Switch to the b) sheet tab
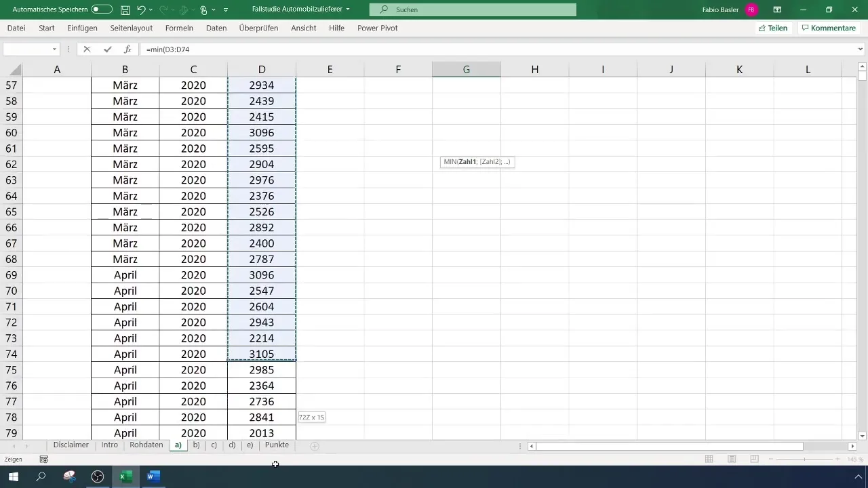 click(x=196, y=445)
